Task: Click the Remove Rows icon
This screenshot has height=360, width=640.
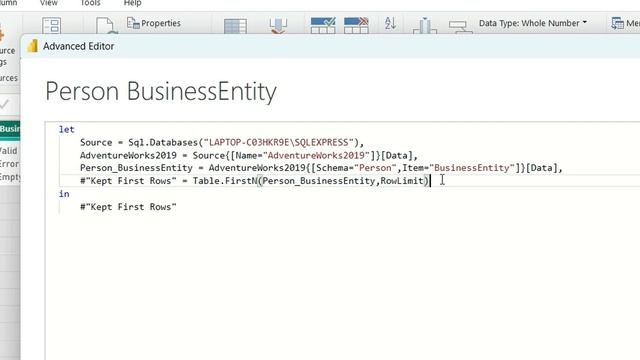Action: tap(356, 25)
